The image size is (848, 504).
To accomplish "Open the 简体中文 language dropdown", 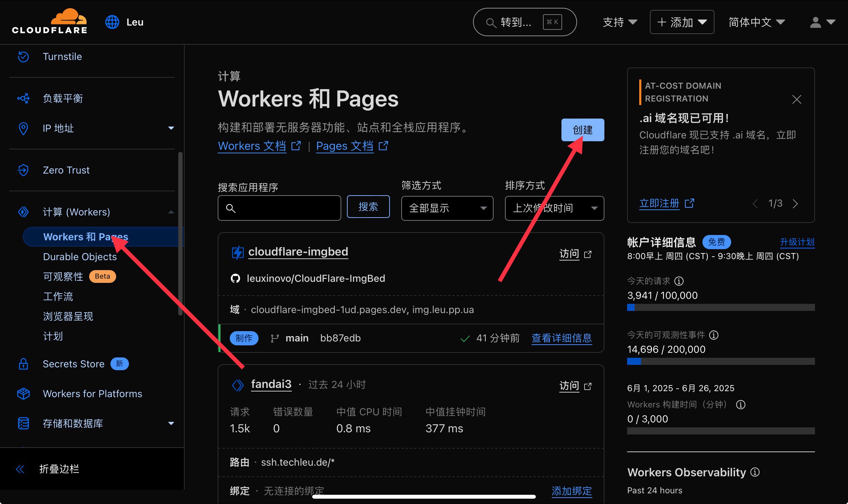I will tap(757, 22).
